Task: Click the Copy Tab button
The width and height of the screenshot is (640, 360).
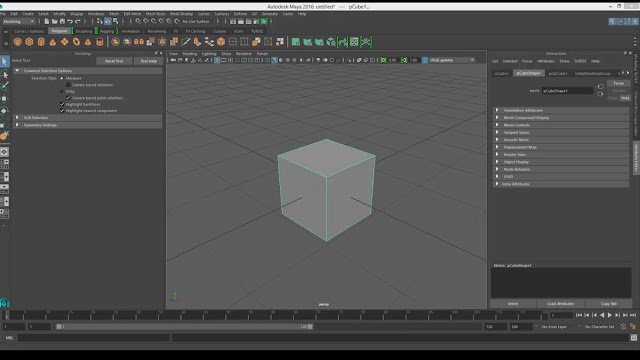Action: [609, 304]
